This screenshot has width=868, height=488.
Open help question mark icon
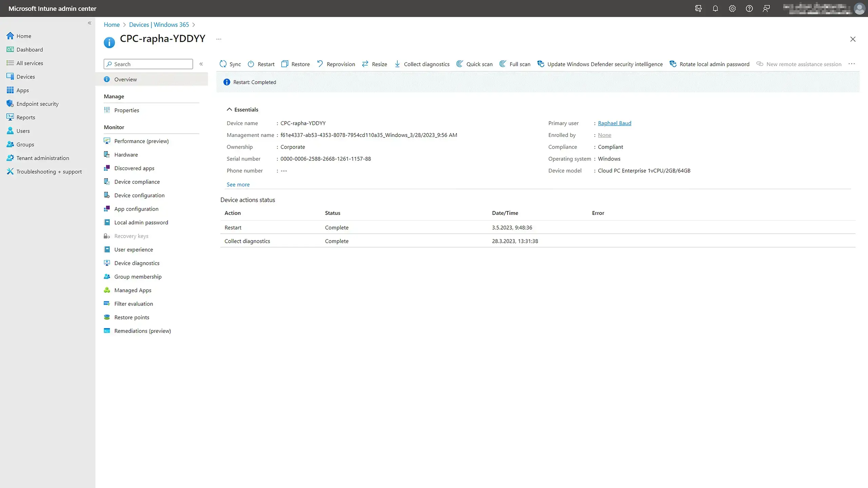[x=749, y=8]
